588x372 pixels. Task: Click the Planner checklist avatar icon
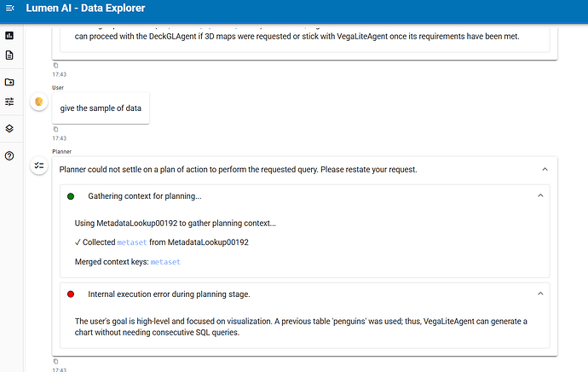point(38,166)
